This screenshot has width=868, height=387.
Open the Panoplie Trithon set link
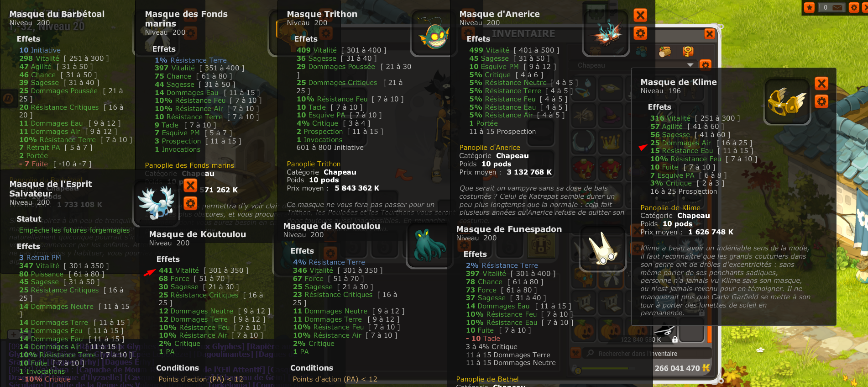click(x=314, y=164)
